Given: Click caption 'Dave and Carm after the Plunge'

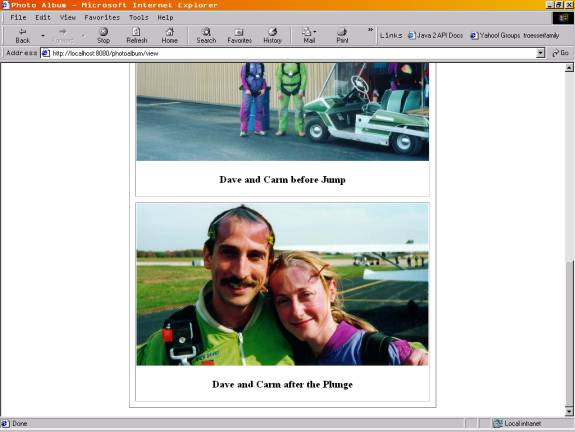Looking at the screenshot, I should (282, 384).
